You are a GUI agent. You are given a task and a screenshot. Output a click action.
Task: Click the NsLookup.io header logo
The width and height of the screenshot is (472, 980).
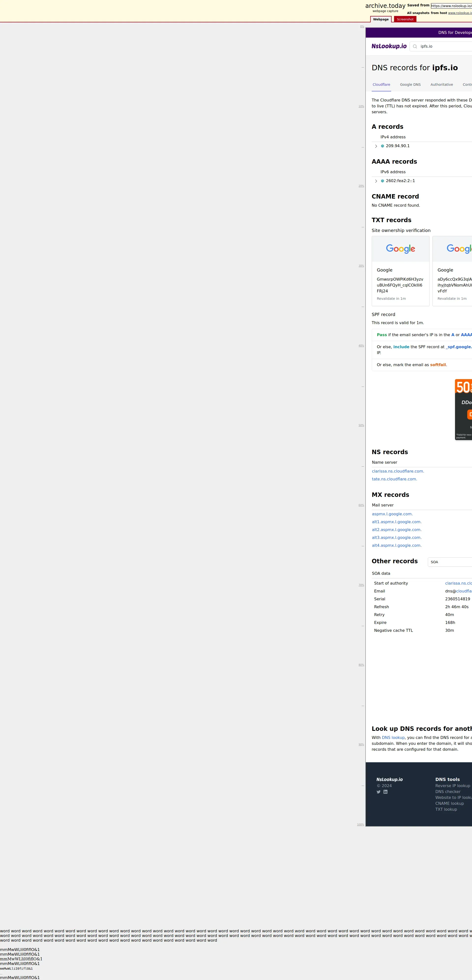click(x=389, y=46)
